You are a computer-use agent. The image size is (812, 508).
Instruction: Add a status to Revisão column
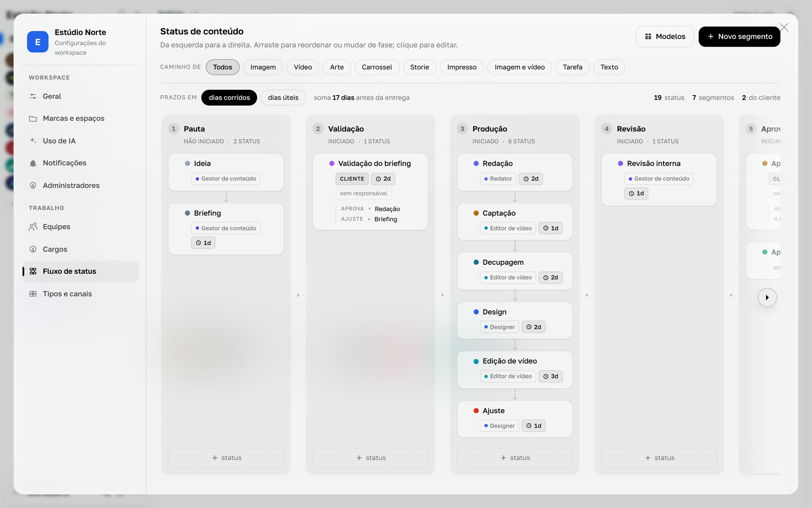pyautogui.click(x=659, y=457)
